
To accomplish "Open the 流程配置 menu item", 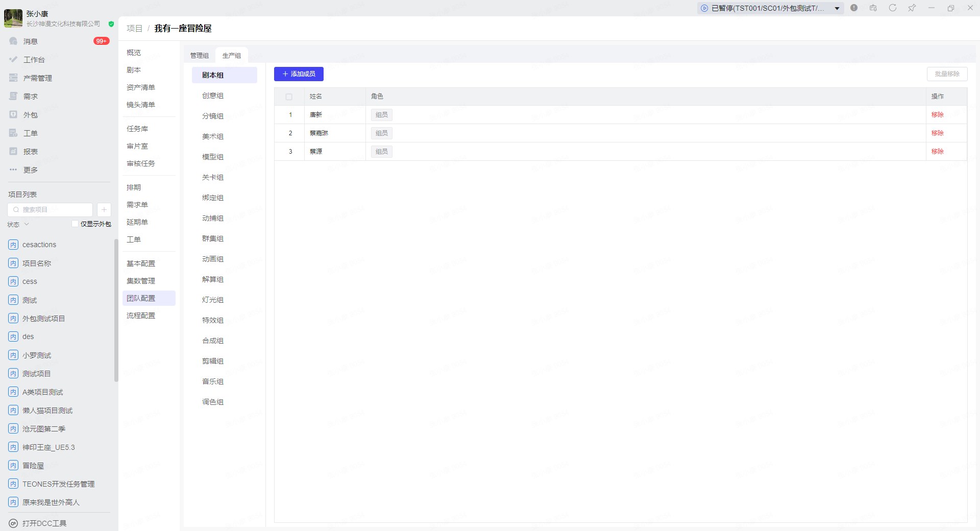I will click(141, 316).
